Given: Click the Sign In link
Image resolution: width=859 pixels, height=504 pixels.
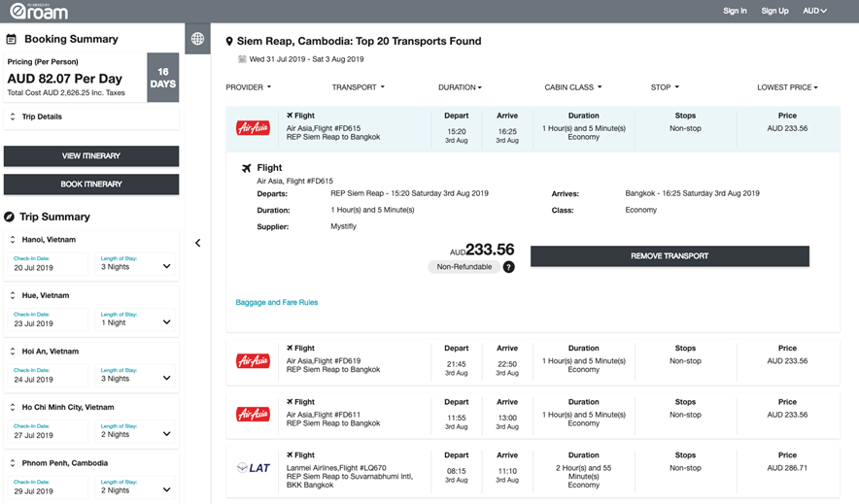Looking at the screenshot, I should (735, 11).
